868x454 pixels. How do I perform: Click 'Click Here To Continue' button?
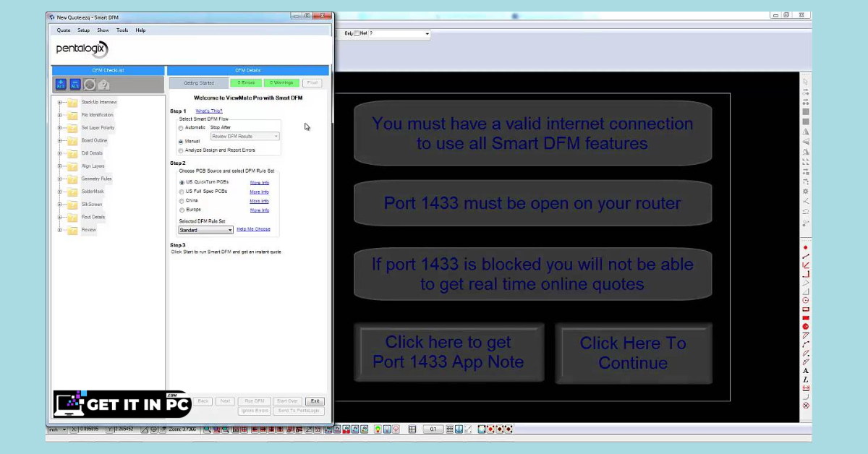click(633, 353)
